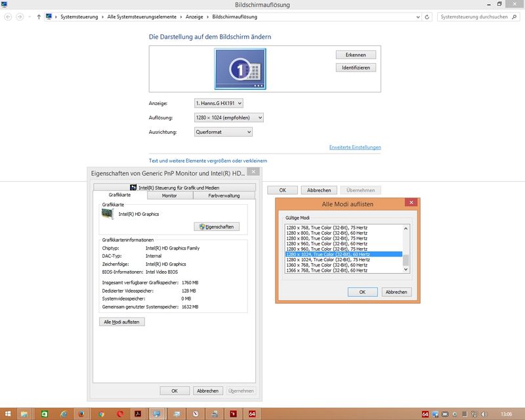Click OK in Bildschirmauflösung window
Image resolution: width=525 pixels, height=420 pixels.
283,190
